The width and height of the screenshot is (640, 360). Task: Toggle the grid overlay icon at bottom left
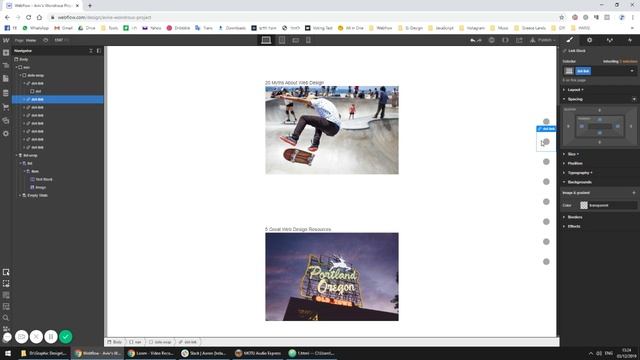pyautogui.click(x=6, y=295)
